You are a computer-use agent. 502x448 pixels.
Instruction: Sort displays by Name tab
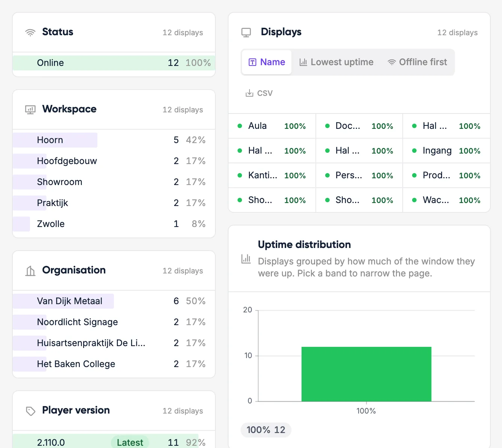click(267, 62)
